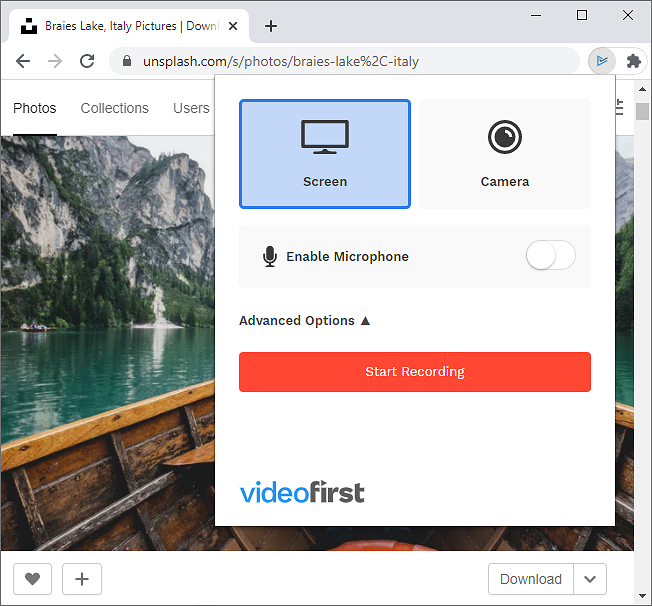The image size is (652, 606).
Task: Switch to the Collections tab
Action: coord(114,108)
